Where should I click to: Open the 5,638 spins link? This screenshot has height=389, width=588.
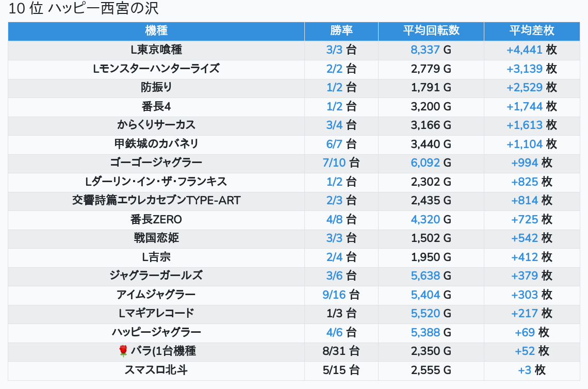[x=426, y=275]
